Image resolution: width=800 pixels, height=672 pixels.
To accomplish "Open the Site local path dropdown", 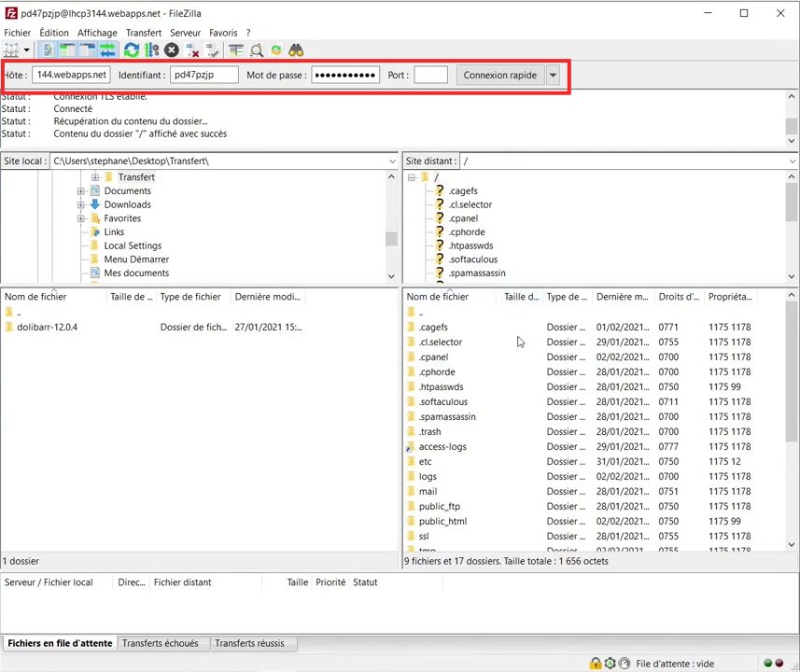I will 392,161.
